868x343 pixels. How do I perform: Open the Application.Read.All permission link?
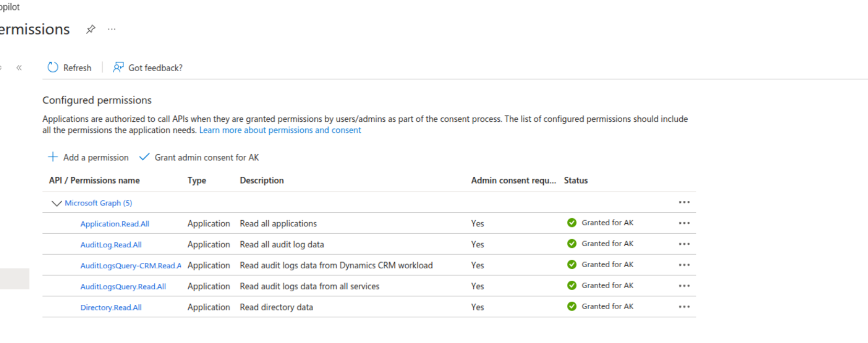click(x=115, y=224)
